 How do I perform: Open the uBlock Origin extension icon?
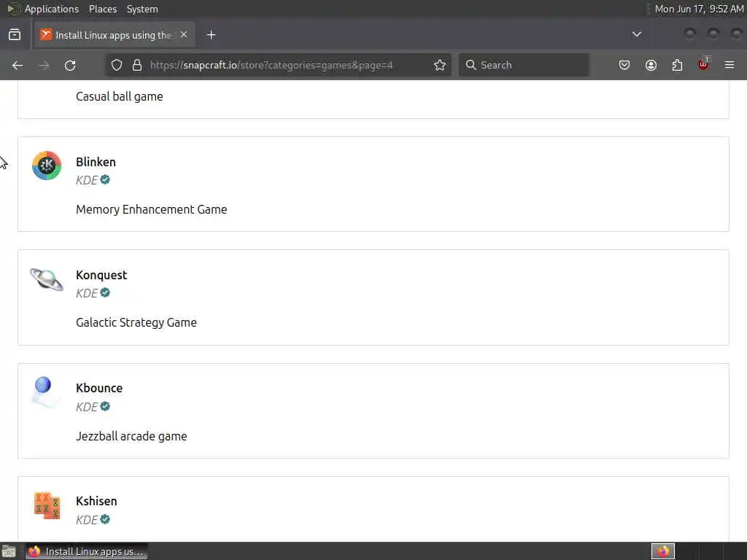click(703, 64)
